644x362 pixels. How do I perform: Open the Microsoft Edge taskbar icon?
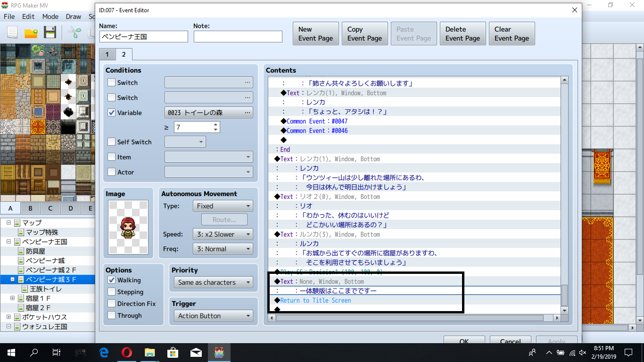(x=104, y=353)
